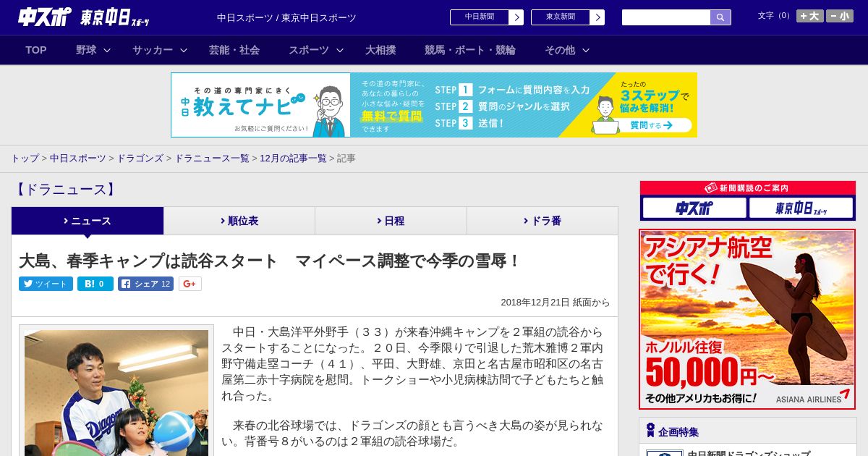Select the 日程 tab
868x456 pixels.
[x=391, y=221]
